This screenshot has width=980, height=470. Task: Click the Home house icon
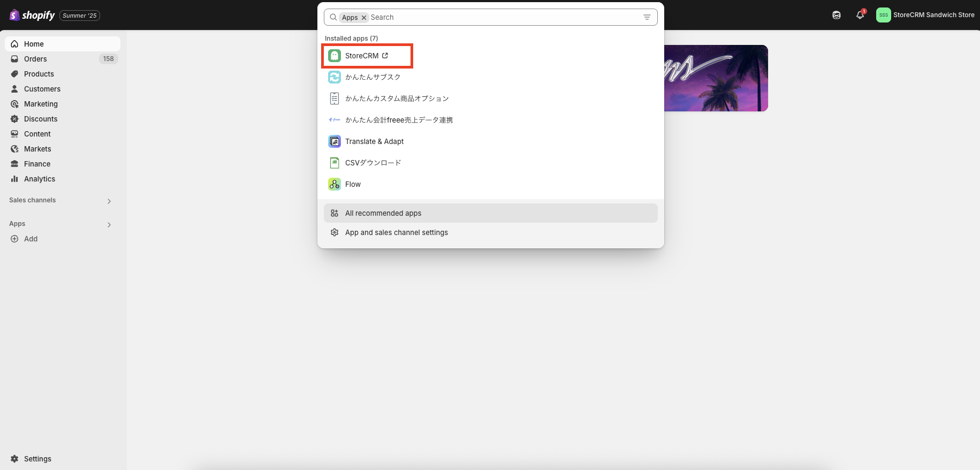coord(14,44)
